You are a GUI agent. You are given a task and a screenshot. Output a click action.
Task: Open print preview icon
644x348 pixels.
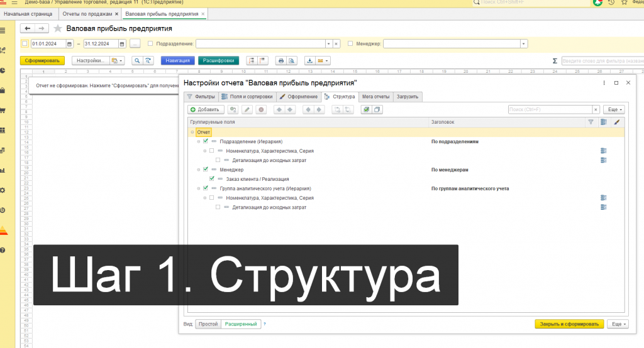pos(292,61)
